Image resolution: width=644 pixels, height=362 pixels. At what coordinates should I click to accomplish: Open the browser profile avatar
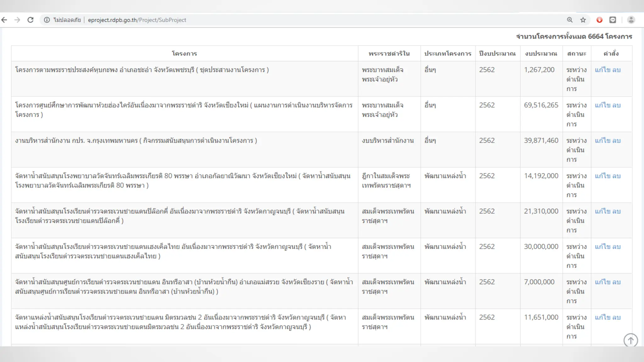(631, 20)
